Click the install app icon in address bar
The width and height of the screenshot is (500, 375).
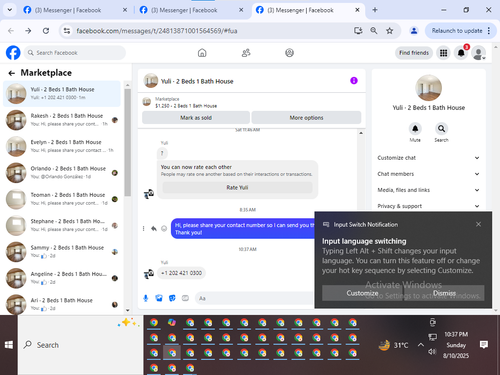pos(358,31)
